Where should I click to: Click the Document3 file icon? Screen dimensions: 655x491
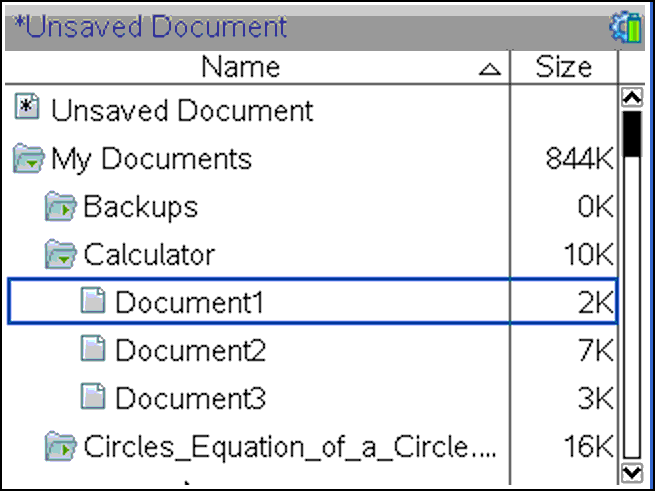(93, 396)
